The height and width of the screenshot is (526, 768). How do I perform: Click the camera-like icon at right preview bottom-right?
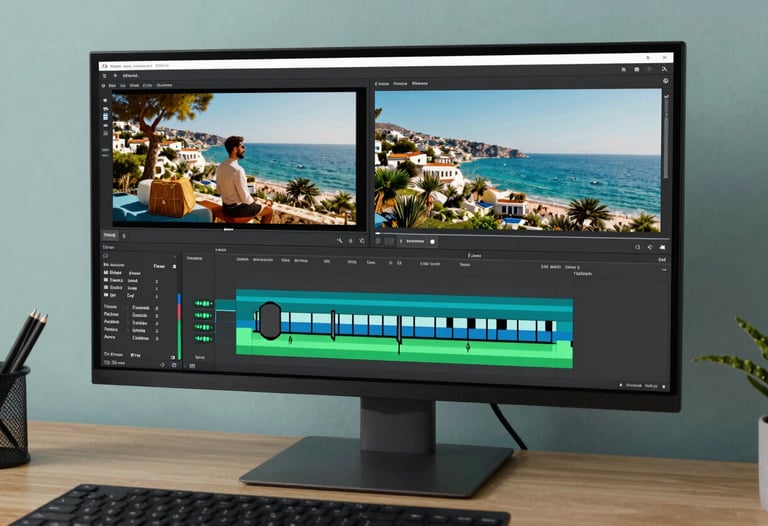(x=663, y=247)
